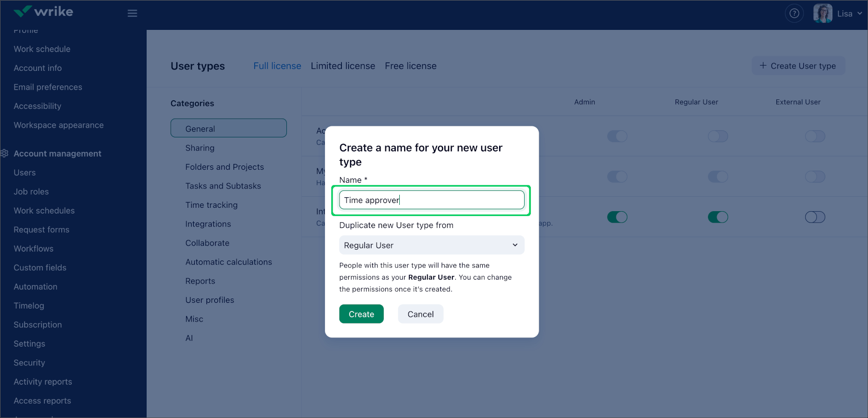This screenshot has height=418, width=868.
Task: Toggle third row External User switch
Action: (x=815, y=217)
